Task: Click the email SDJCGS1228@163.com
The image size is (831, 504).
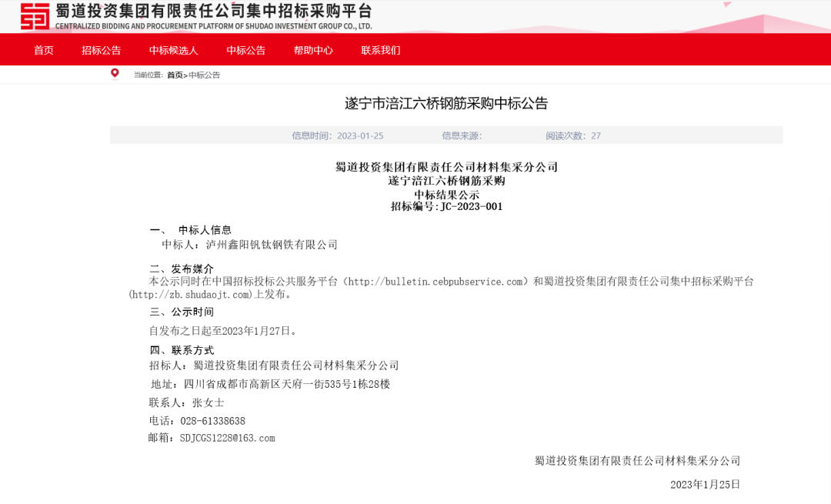Action: click(227, 439)
